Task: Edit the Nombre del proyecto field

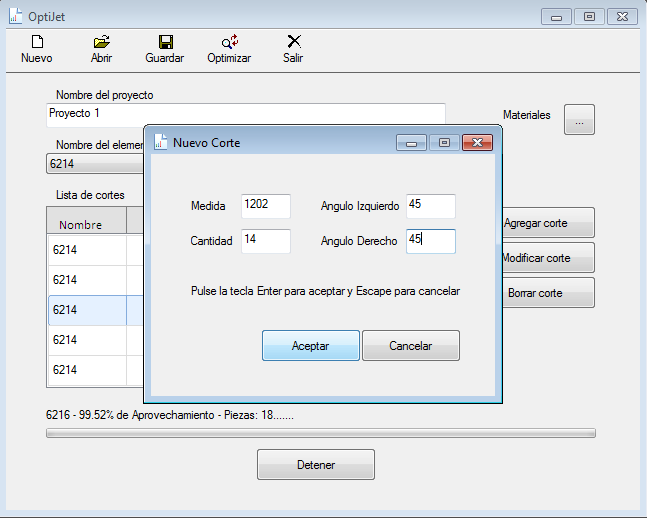Action: pos(245,114)
